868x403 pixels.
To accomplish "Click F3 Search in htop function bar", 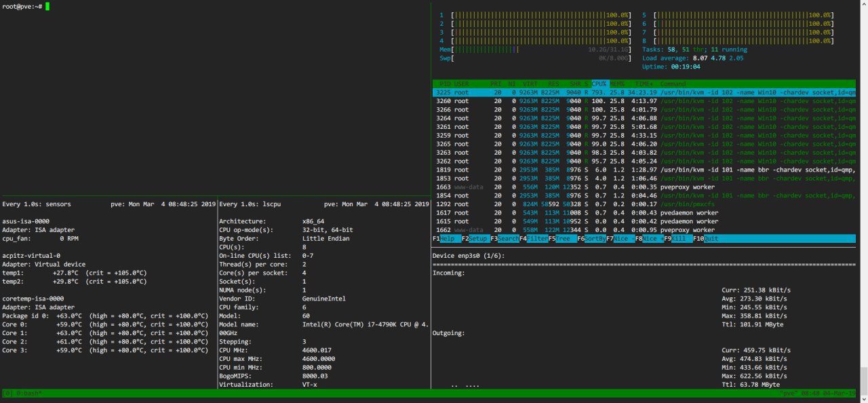I will pyautogui.click(x=507, y=239).
